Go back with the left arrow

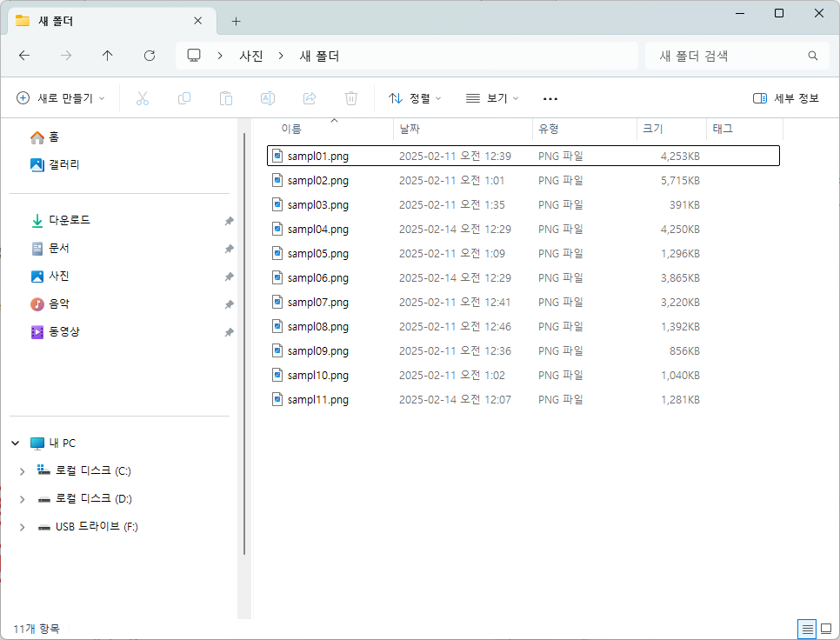24,56
